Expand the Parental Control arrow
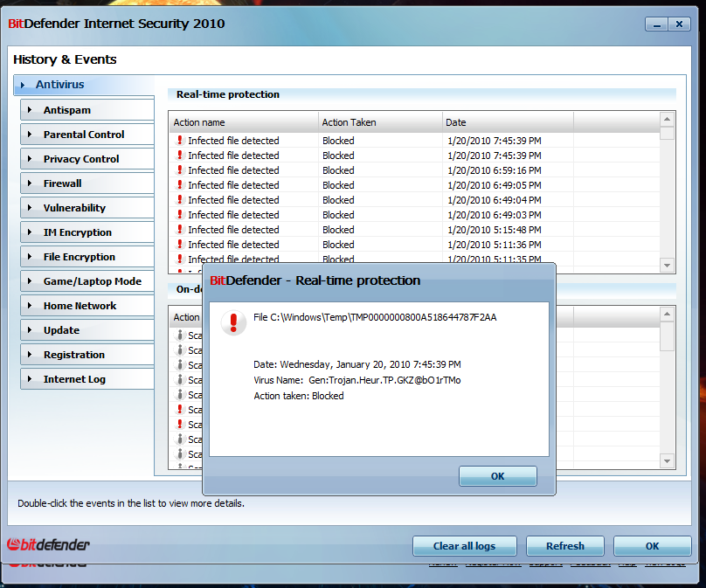706x588 pixels. pos(30,135)
